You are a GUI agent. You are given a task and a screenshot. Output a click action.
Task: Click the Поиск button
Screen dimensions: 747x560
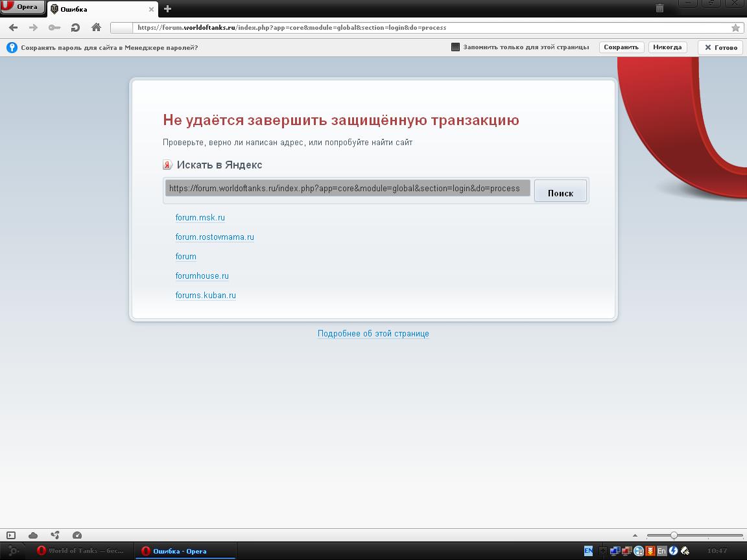[x=560, y=191]
